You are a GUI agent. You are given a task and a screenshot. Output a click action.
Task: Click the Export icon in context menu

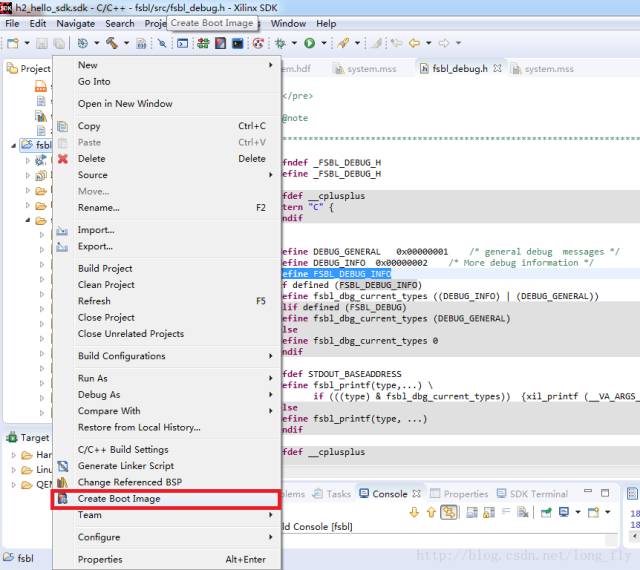[63, 246]
